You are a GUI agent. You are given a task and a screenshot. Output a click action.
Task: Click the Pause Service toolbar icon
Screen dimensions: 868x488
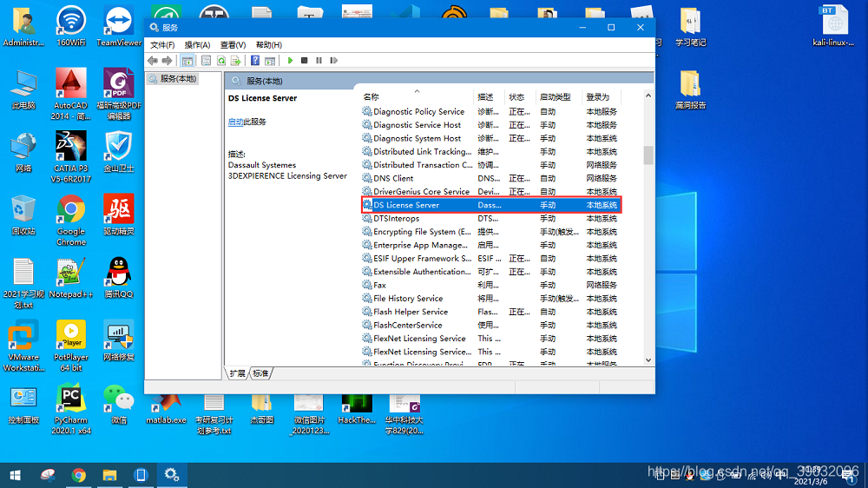319,61
